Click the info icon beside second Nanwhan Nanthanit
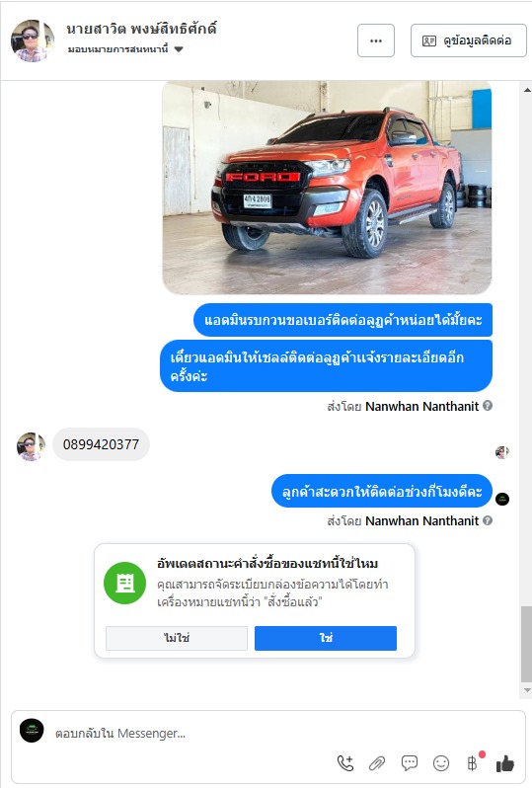Screen dimensions: 532x788 click(488, 520)
